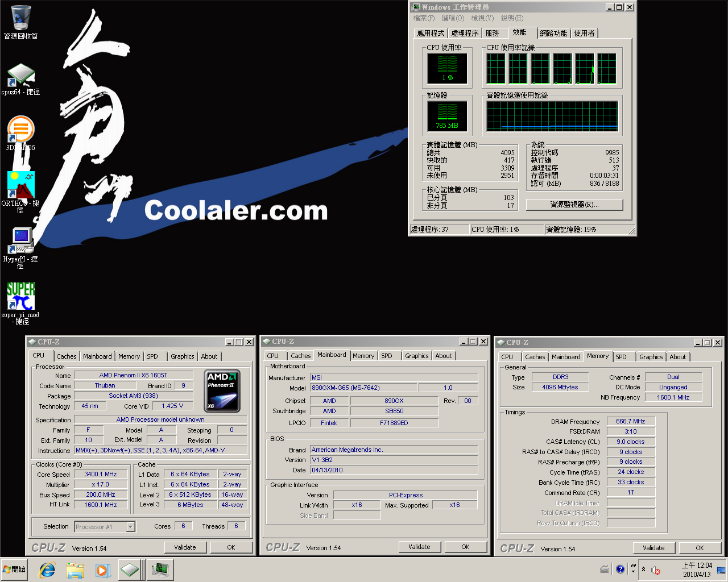Select the '890GXM-G65 (MS-7642)' model field
The image size is (728, 582).
(363, 388)
